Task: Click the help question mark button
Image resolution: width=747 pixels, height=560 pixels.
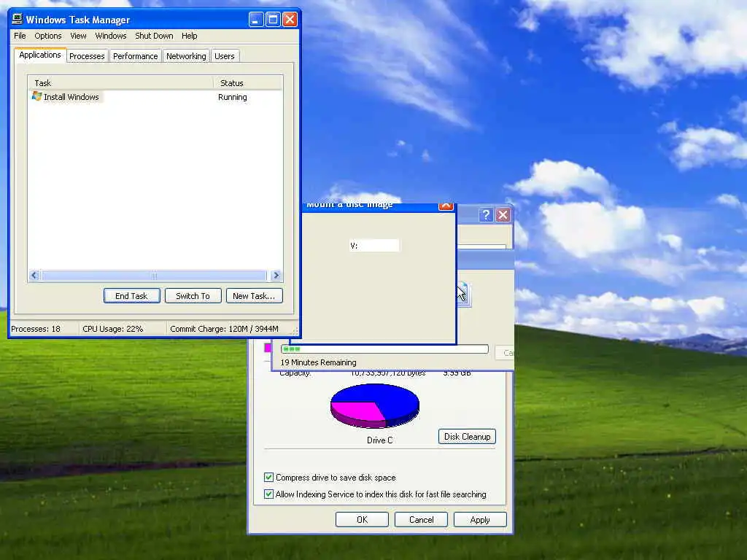Action: [485, 215]
